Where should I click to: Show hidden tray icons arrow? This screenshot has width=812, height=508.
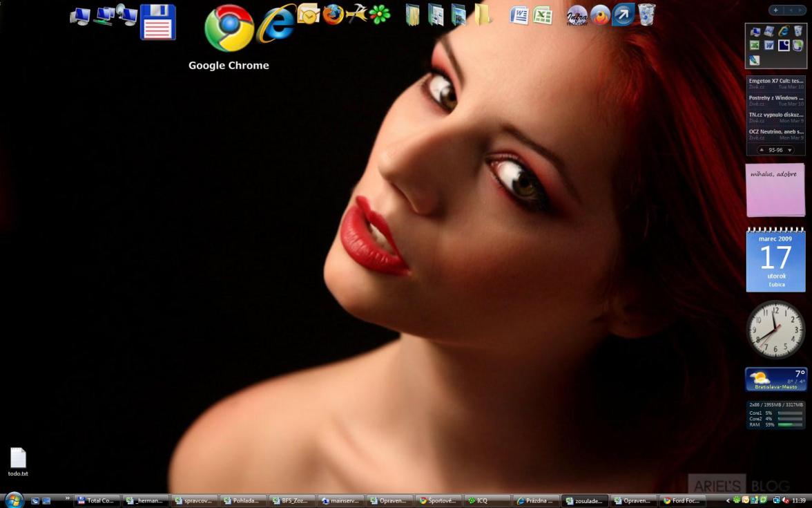(x=728, y=500)
